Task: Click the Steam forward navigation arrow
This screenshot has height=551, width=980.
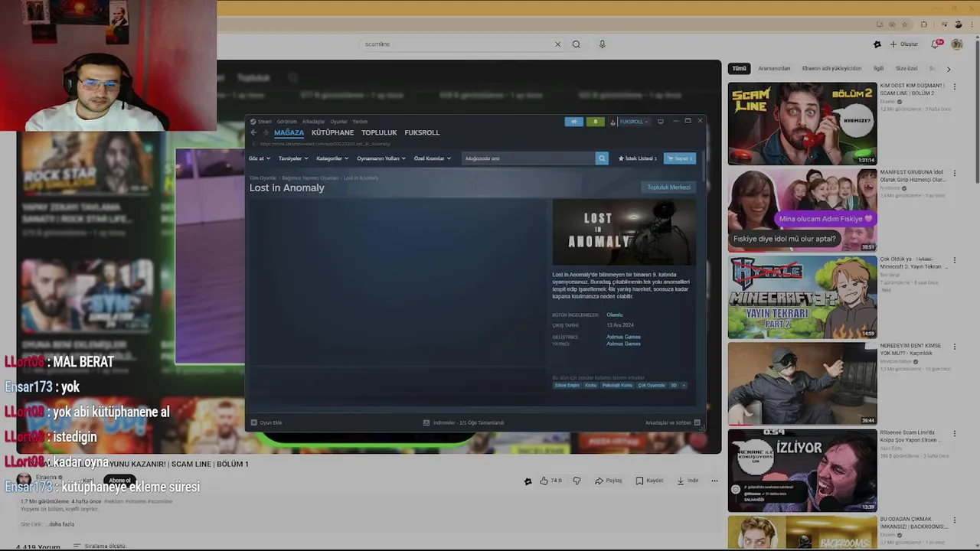Action: coord(266,132)
